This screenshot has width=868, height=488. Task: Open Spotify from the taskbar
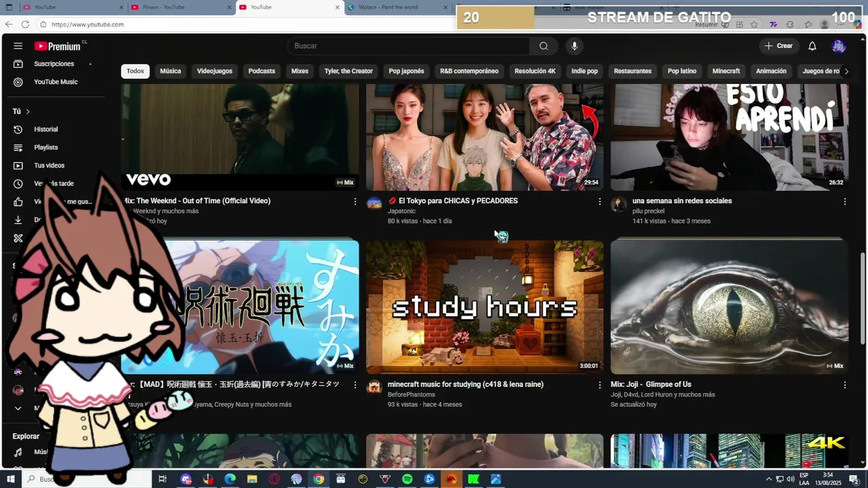[407, 479]
